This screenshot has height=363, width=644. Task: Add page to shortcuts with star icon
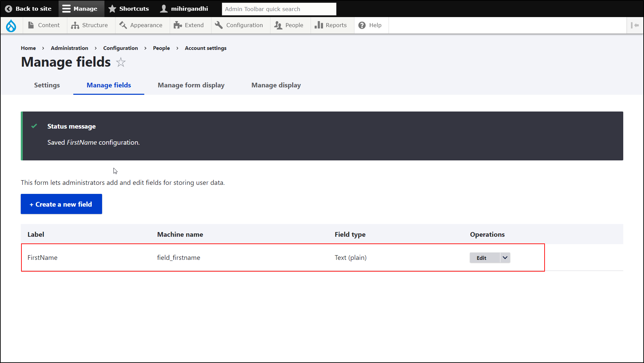[121, 62]
